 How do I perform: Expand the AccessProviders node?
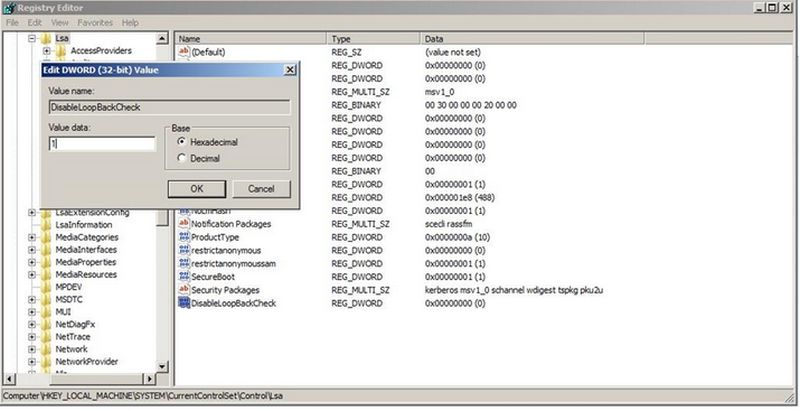[46, 50]
